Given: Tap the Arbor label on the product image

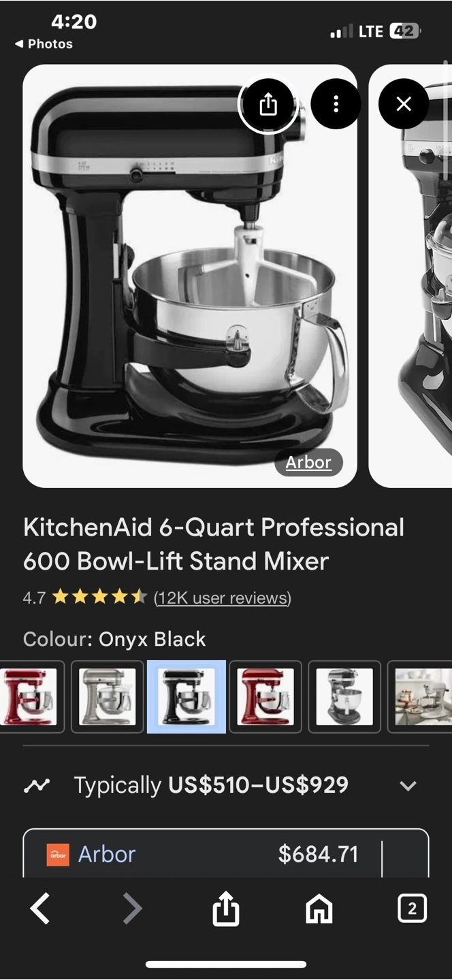Looking at the screenshot, I should [308, 463].
